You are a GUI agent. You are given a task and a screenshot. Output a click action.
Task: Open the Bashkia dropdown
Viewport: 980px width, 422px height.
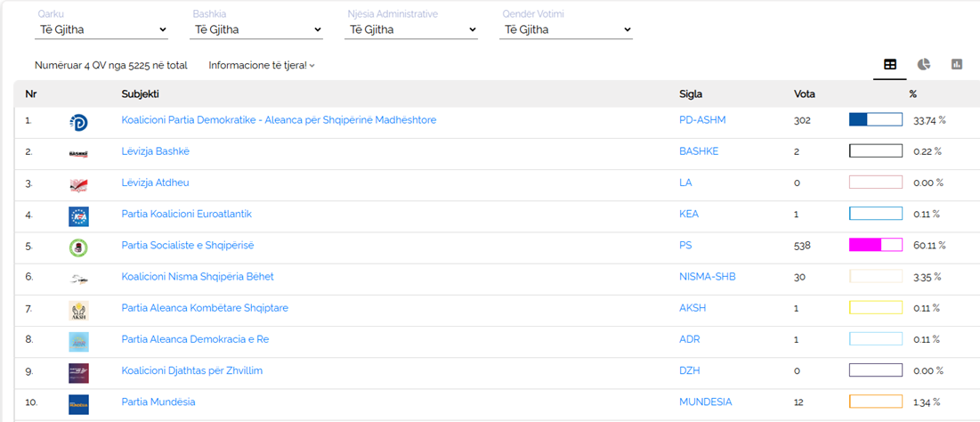click(256, 29)
